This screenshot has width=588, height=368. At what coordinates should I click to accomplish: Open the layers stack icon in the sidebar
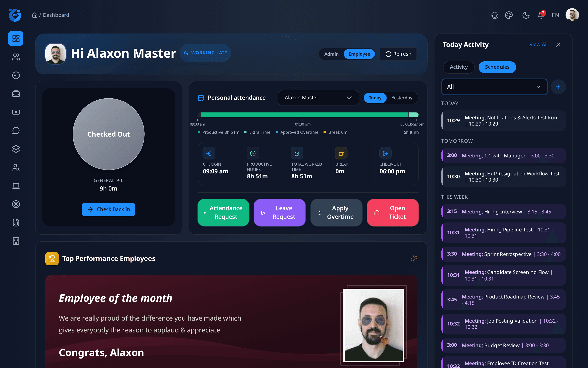tap(16, 149)
